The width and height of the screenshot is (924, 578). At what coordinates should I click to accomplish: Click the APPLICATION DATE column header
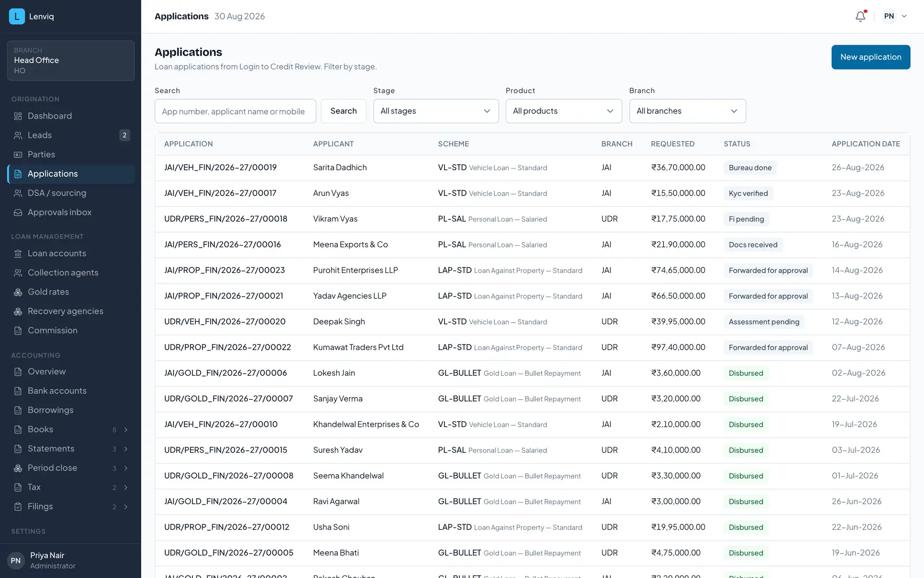[865, 144]
